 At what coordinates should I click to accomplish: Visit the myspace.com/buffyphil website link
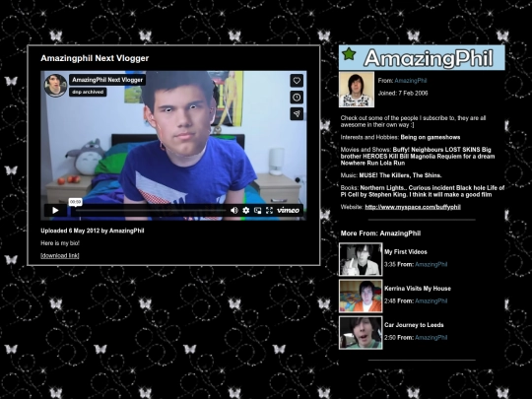point(413,207)
